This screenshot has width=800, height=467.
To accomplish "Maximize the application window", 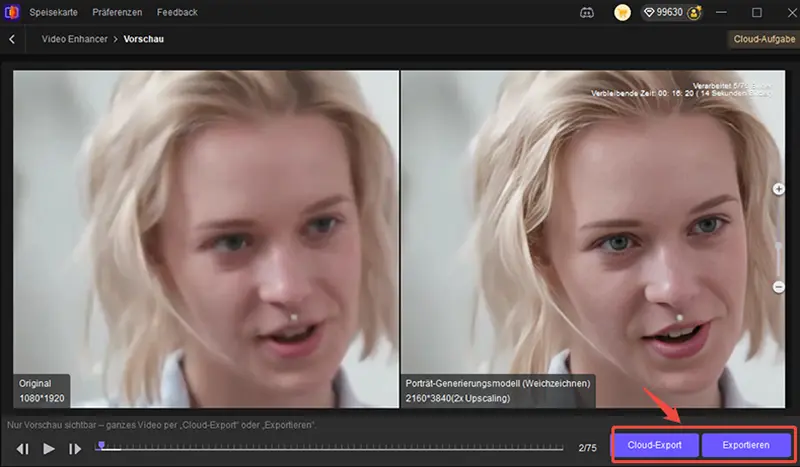I will point(757,12).
